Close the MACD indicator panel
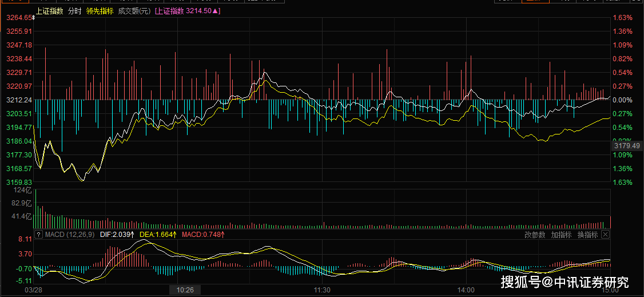The height and width of the screenshot is (297, 644). 605,235
